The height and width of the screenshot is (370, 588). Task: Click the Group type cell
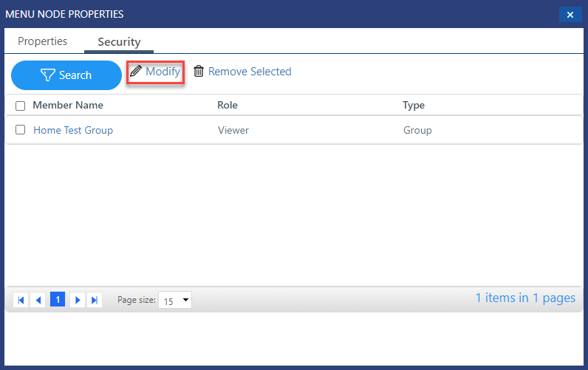coord(417,130)
